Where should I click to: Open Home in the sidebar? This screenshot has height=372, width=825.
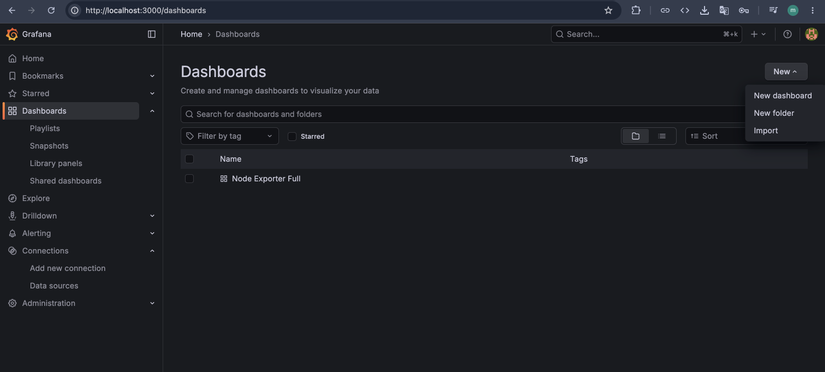pyautogui.click(x=33, y=58)
